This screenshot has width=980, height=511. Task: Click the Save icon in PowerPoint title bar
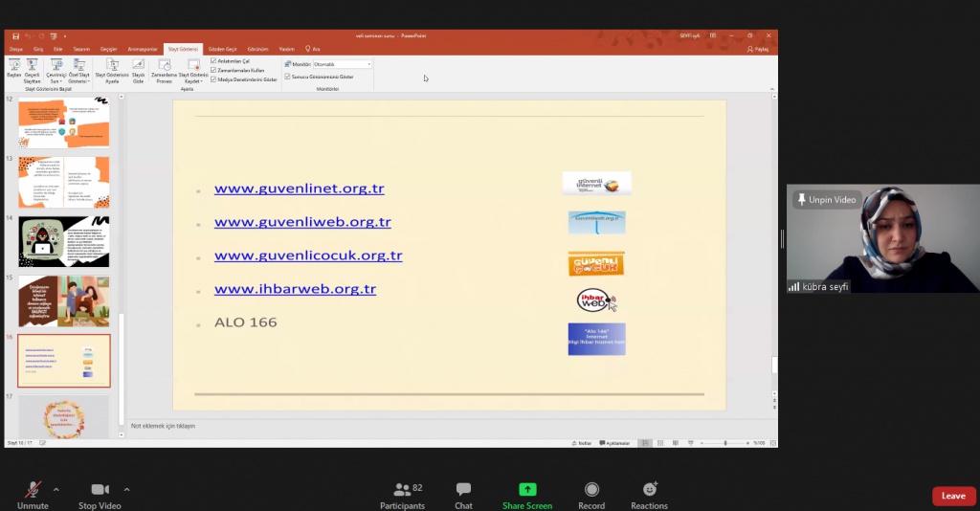[15, 36]
